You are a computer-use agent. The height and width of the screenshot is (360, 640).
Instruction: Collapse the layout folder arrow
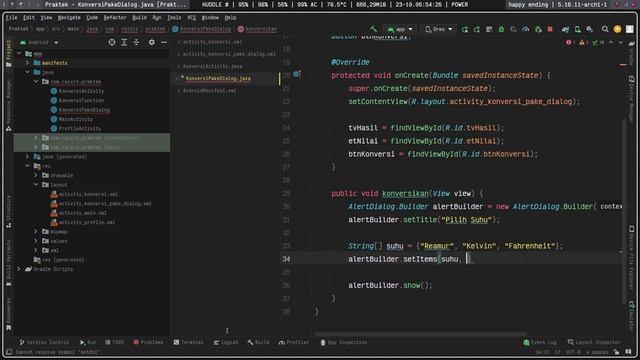tap(36, 185)
